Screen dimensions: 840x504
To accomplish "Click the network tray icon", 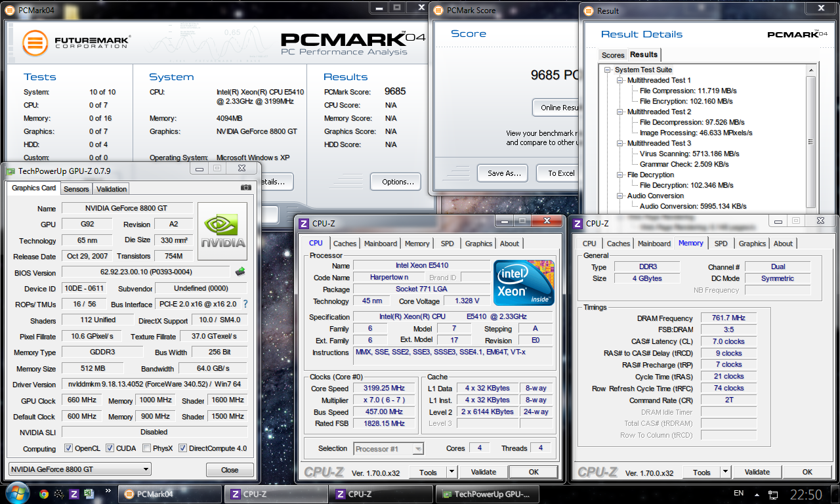I will point(773,493).
